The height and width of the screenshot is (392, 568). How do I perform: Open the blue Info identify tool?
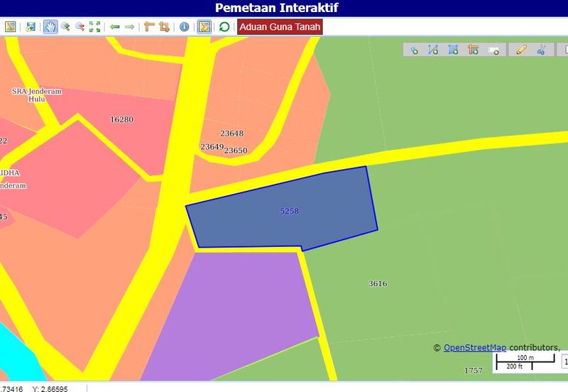[x=184, y=27]
